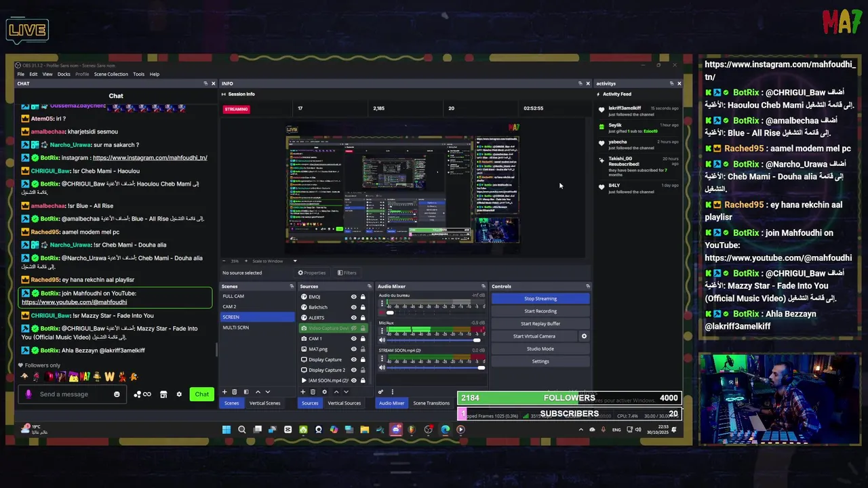
Task: Open scene filters icon in Scenes toolbar
Action: click(x=245, y=392)
